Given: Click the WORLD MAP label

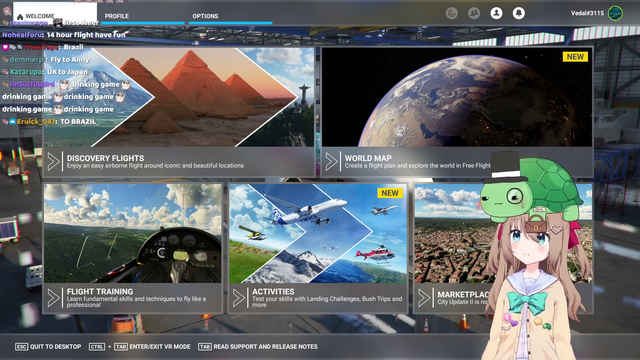Looking at the screenshot, I should tap(368, 158).
